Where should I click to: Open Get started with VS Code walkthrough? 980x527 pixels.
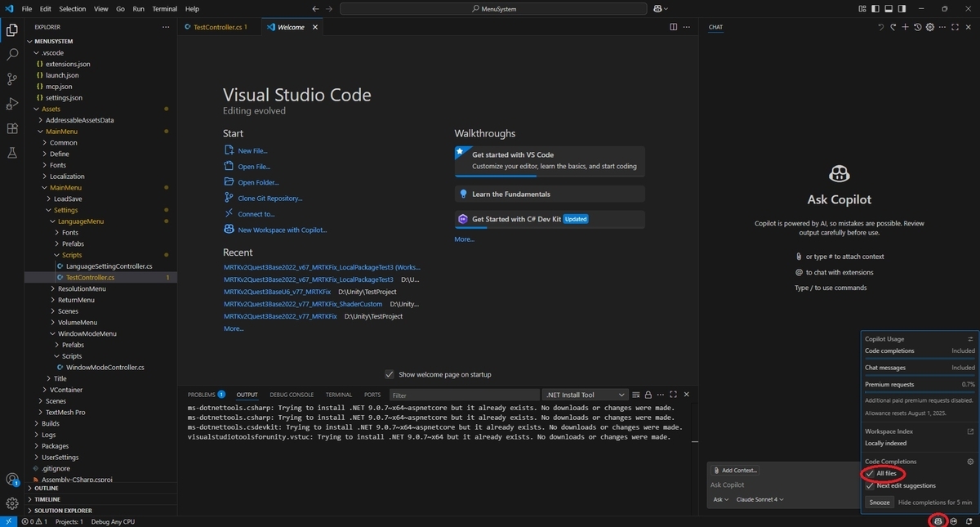(x=550, y=160)
